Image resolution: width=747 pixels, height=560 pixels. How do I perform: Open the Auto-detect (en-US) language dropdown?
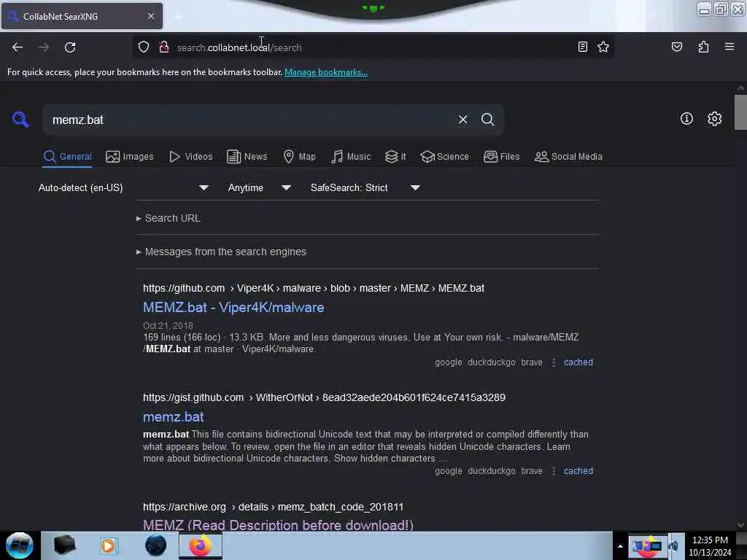pyautogui.click(x=124, y=187)
